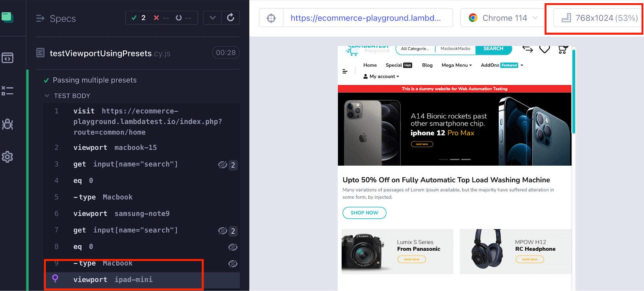Click the preview page scrollbar
Viewport: 644px width, 291px height.
(x=574, y=91)
